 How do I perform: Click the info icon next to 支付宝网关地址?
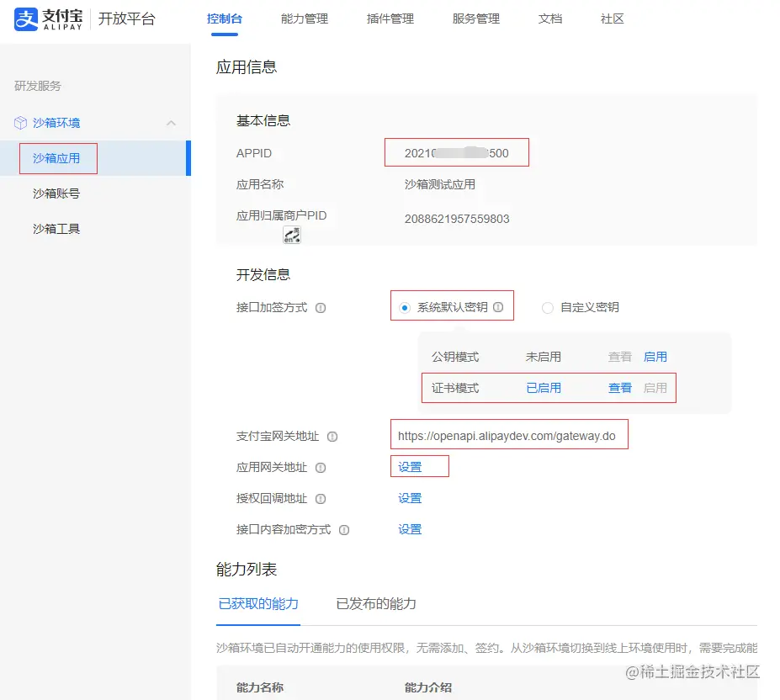332,437
